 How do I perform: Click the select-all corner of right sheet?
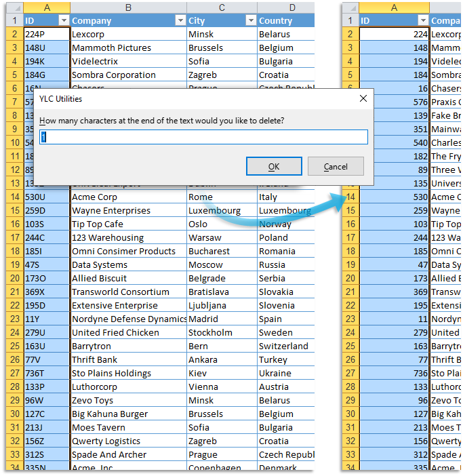click(x=350, y=7)
